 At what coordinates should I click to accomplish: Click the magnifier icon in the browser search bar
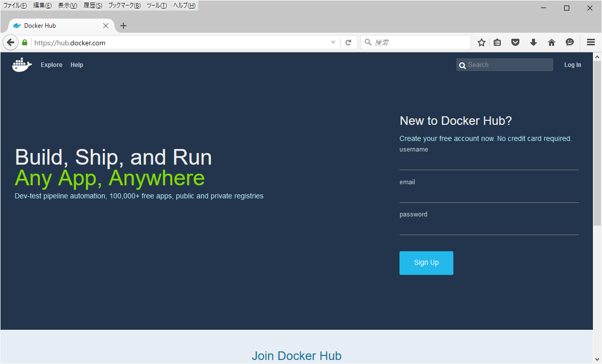click(368, 42)
